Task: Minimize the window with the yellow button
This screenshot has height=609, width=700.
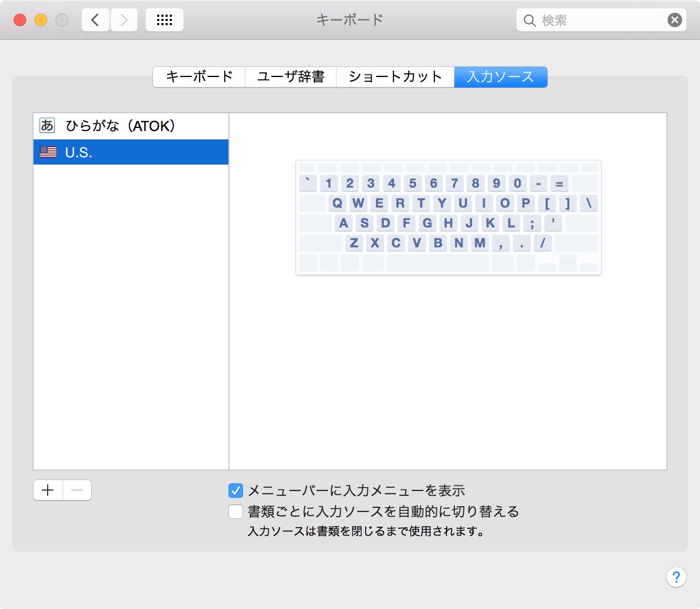Action: pyautogui.click(x=41, y=20)
